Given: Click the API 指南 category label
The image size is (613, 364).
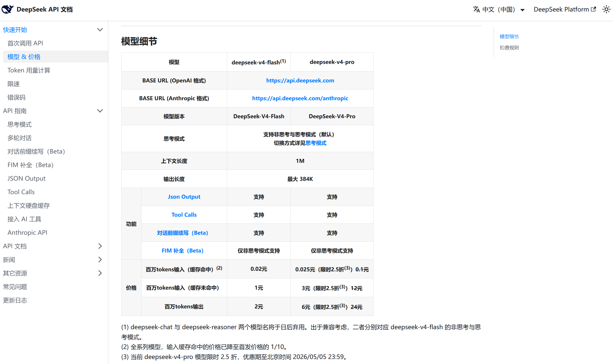Looking at the screenshot, I should (15, 111).
